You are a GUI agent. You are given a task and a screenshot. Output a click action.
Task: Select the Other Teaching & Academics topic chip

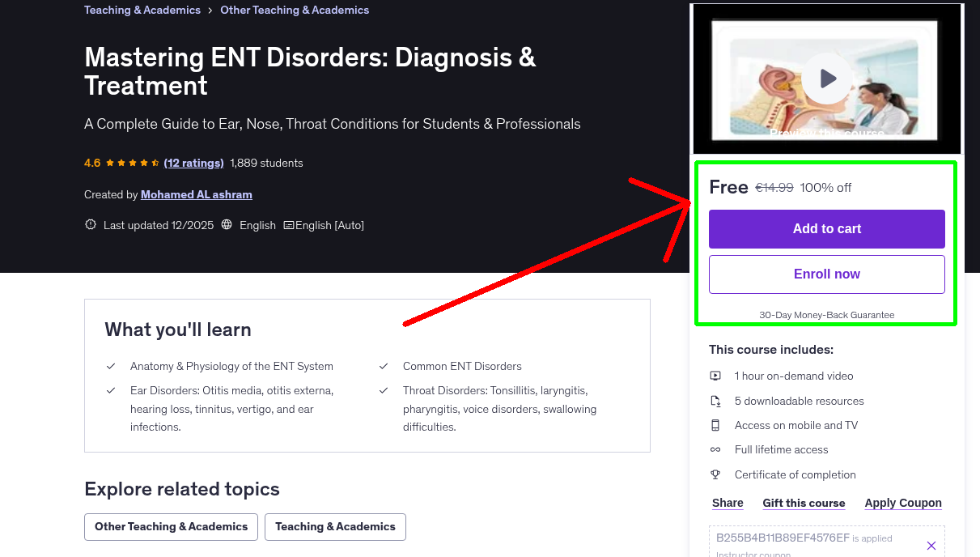click(x=171, y=526)
